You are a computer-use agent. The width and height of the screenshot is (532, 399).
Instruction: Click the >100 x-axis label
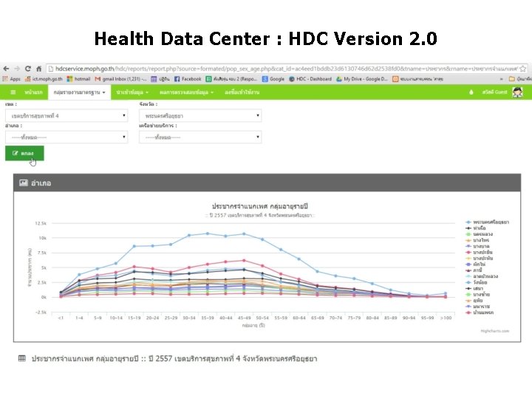[446, 318]
